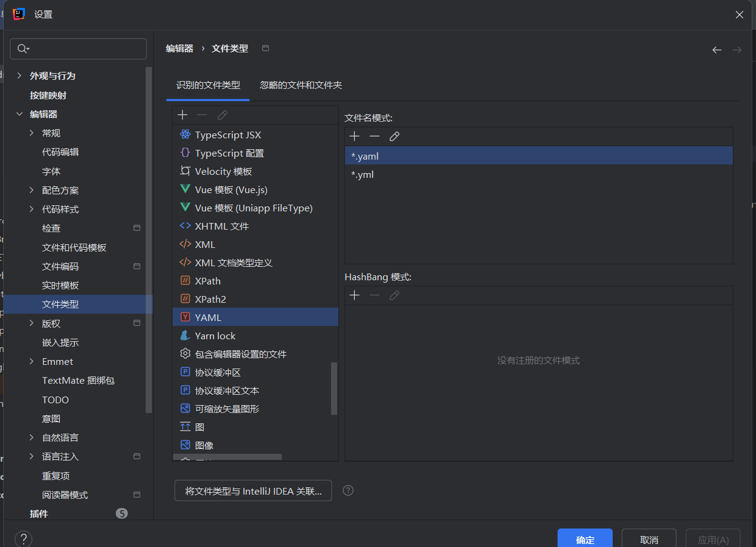Screen dimensions: 756x547
Task: Select 文件和代码模板 in the settings tree
Action: (x=74, y=247)
